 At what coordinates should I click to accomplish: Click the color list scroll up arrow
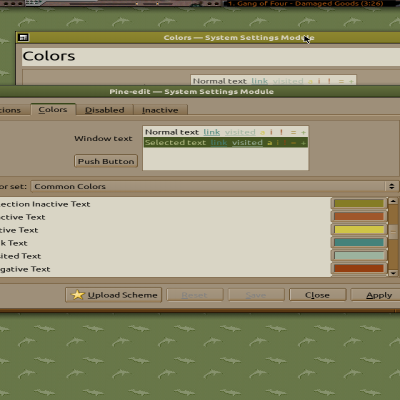pyautogui.click(x=393, y=201)
